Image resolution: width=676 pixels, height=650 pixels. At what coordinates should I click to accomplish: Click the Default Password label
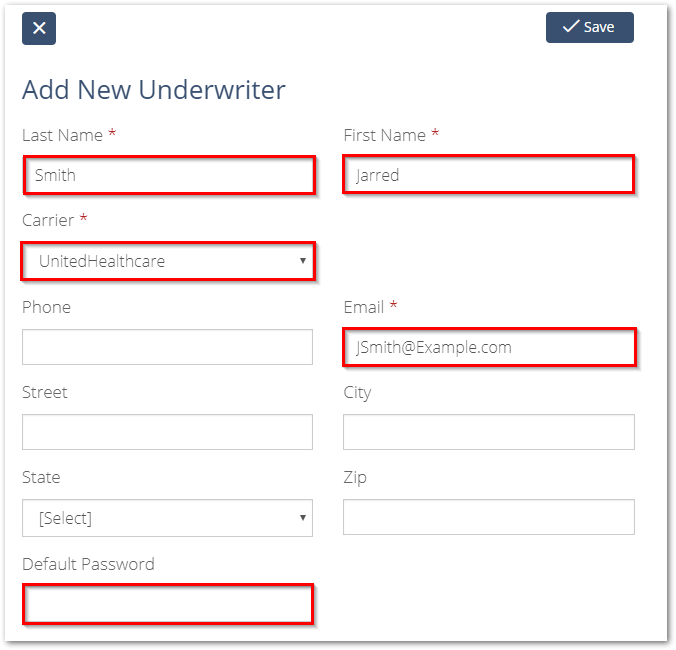[88, 564]
